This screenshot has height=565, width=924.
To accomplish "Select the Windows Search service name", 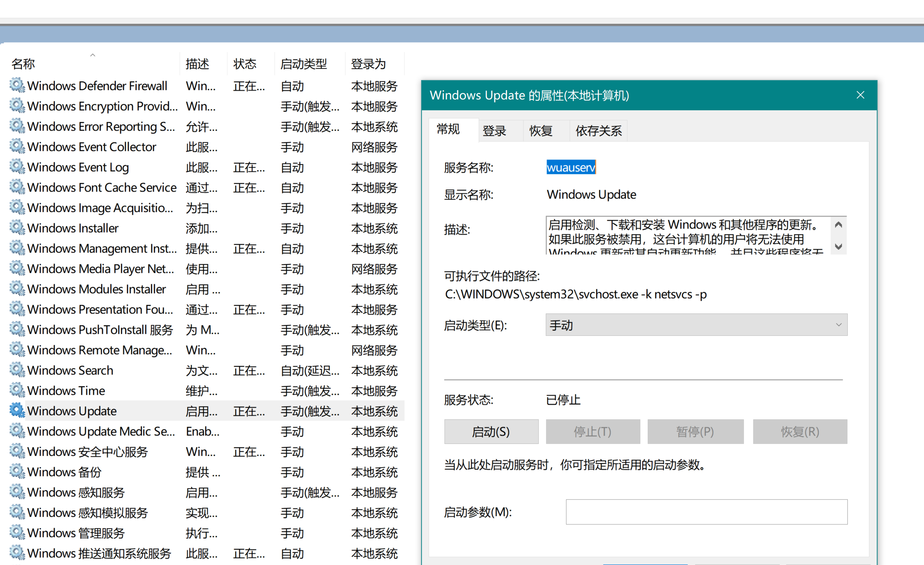I will 70,370.
